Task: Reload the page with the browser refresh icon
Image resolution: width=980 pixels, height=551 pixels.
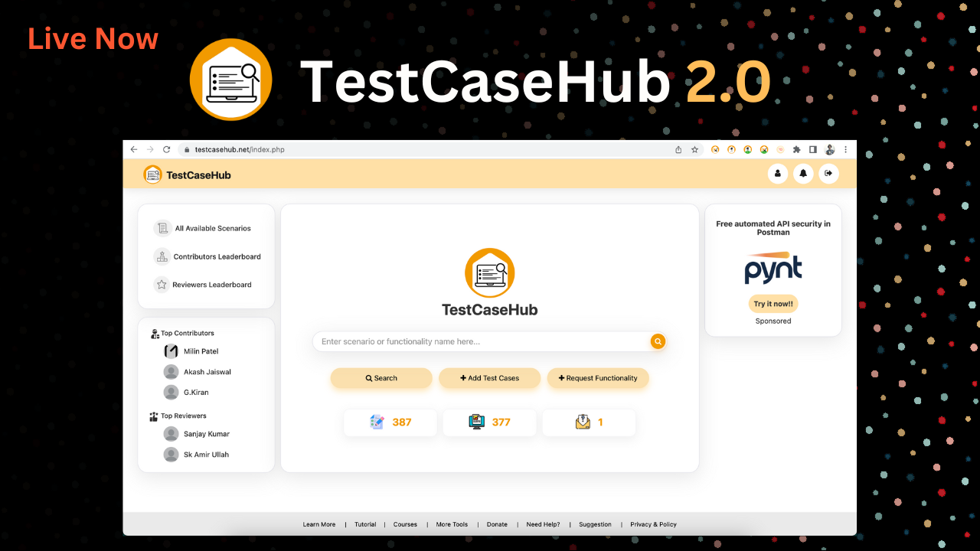Action: click(166, 149)
